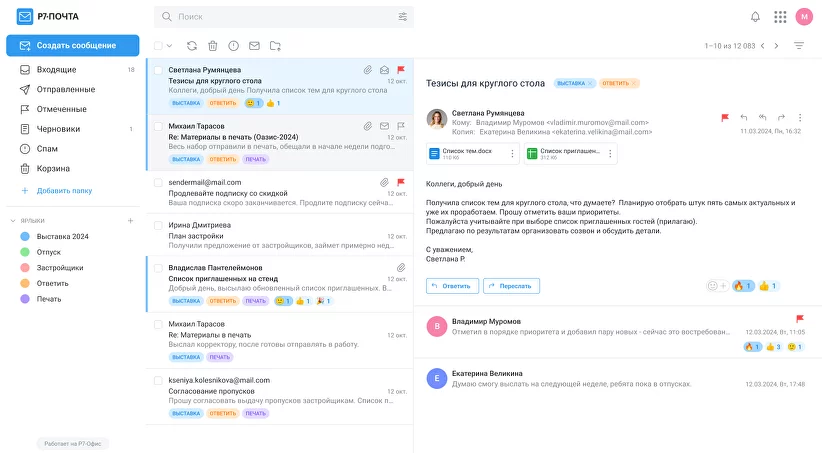
Task: Select the blue Выставка 2024 label
Action: pos(62,236)
